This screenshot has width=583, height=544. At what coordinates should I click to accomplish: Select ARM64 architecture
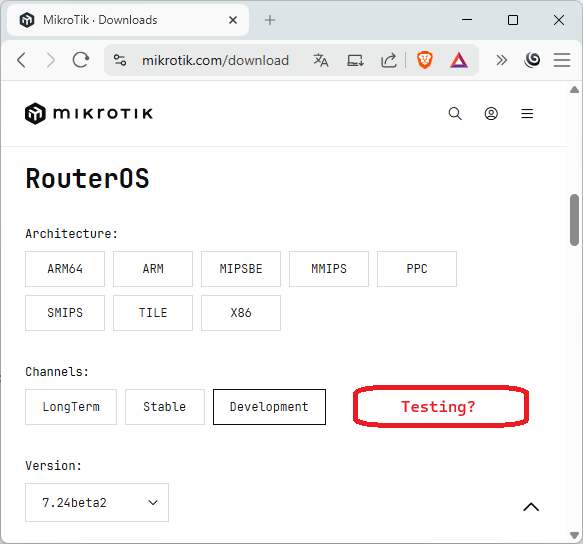coord(65,269)
